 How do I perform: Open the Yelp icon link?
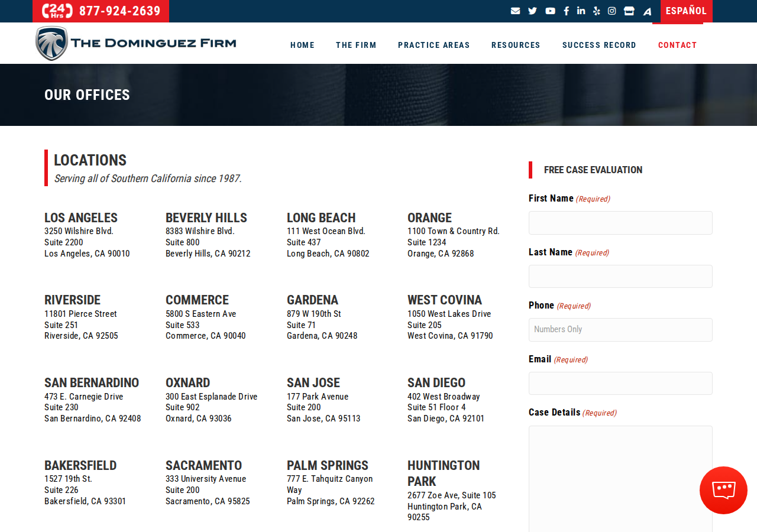click(x=597, y=11)
